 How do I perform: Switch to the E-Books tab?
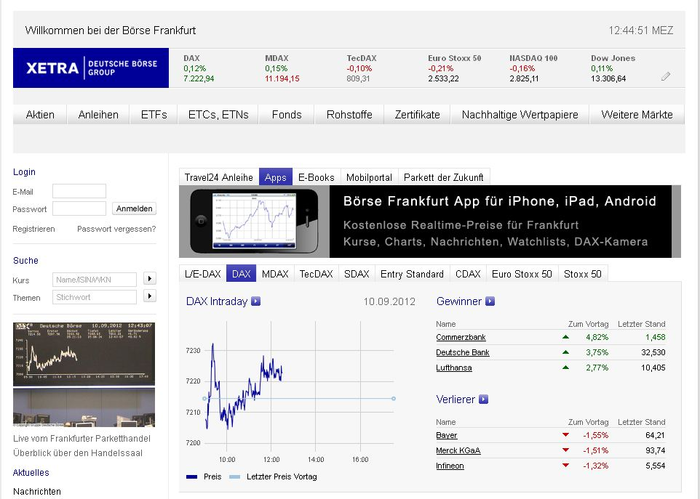(316, 177)
